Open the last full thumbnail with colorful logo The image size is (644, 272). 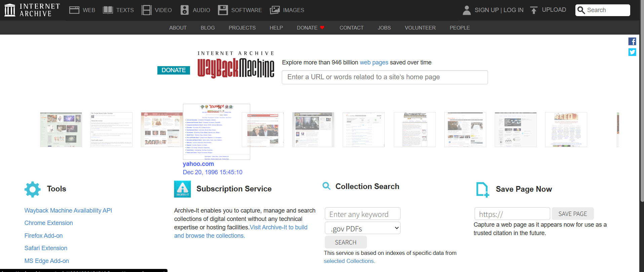(x=566, y=130)
